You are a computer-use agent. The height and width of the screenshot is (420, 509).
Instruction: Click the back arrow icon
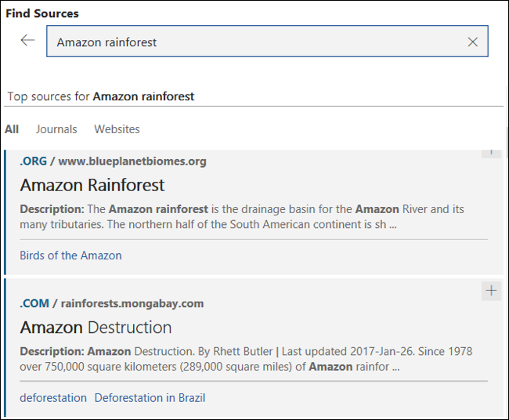[x=28, y=41]
